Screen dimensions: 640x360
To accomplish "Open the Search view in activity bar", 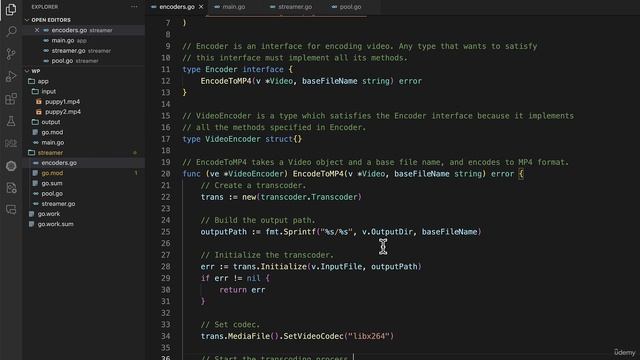I will [11, 31].
